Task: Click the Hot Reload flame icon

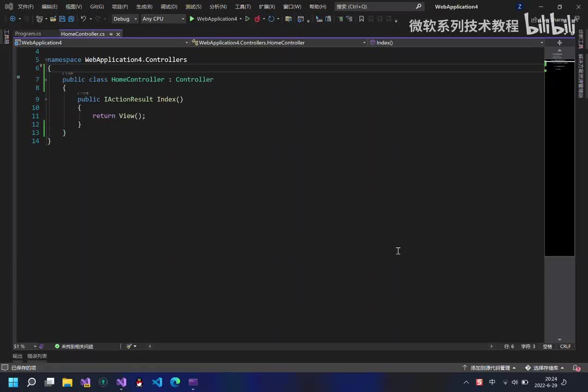Action: pos(257,19)
